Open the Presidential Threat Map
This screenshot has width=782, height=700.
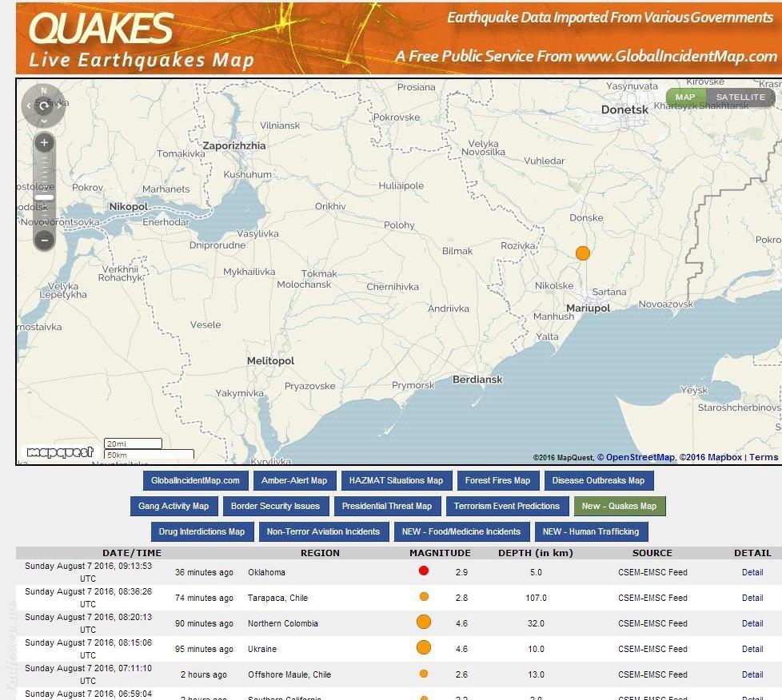click(x=387, y=506)
